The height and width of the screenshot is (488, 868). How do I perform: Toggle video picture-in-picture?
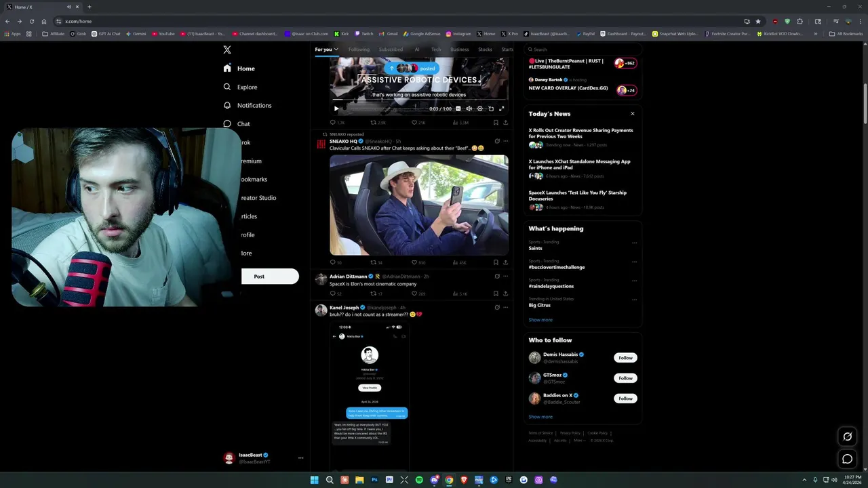tap(491, 108)
